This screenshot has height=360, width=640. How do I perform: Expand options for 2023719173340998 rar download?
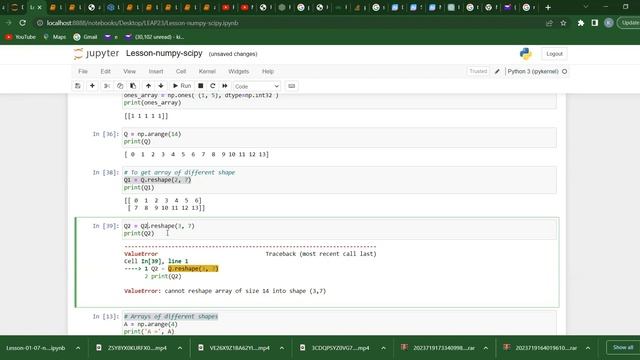[x=485, y=348]
